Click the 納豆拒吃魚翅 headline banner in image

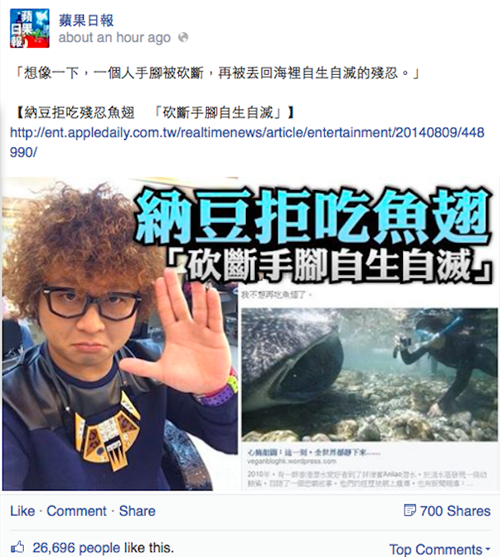tap(314, 216)
